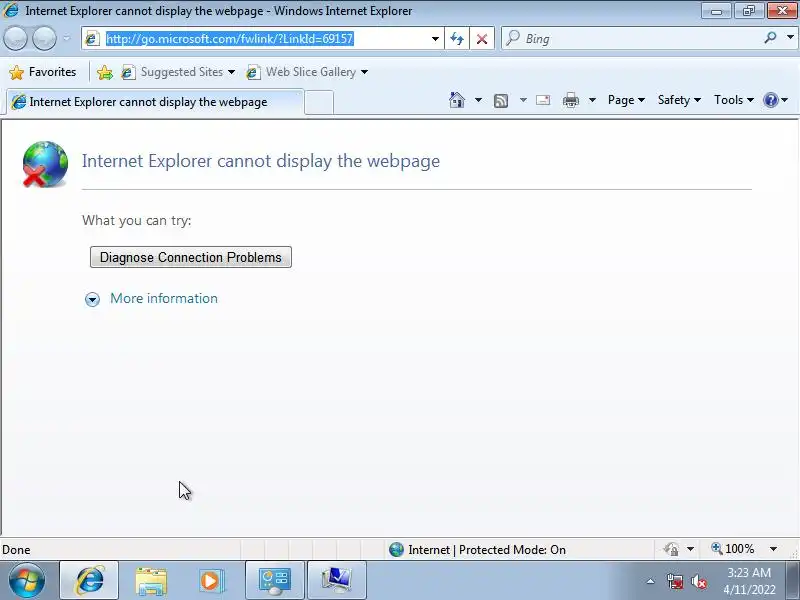Expand the address bar autocomplete dropdown
This screenshot has width=800, height=600.
tap(435, 39)
